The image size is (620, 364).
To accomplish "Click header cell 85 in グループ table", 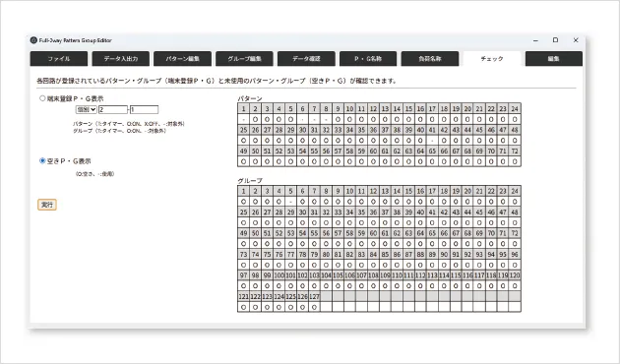I will tap(385, 255).
